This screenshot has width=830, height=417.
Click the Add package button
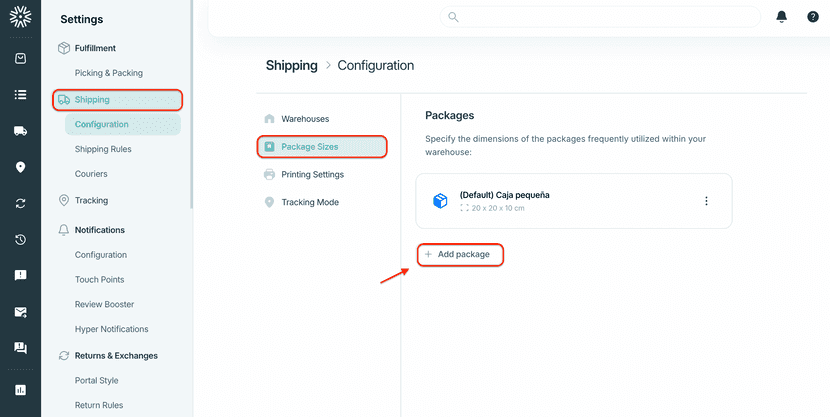459,255
